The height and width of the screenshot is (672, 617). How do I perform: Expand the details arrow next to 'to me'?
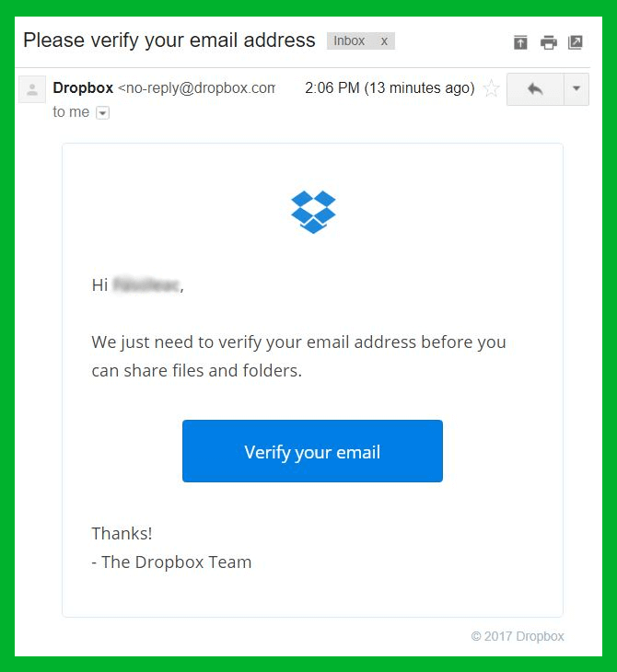102,112
